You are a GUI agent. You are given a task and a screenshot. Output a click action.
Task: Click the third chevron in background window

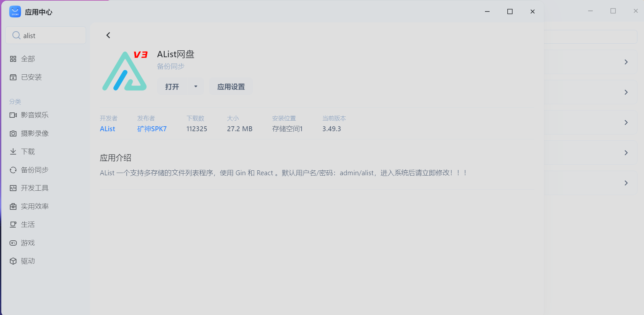click(x=626, y=123)
